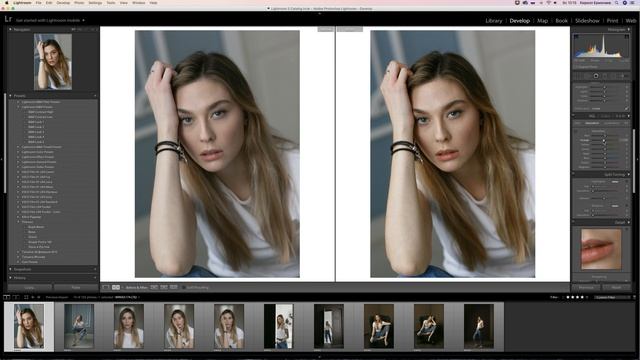Viewport: 640px width, 360px height.
Task: Click the point curve edit icon beside Linear
Action: click(627, 109)
